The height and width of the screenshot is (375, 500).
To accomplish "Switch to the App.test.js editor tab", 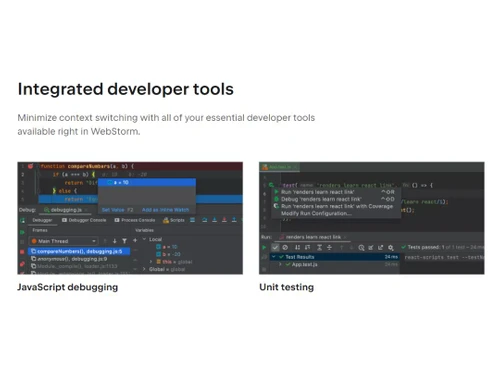I will 279,167.
